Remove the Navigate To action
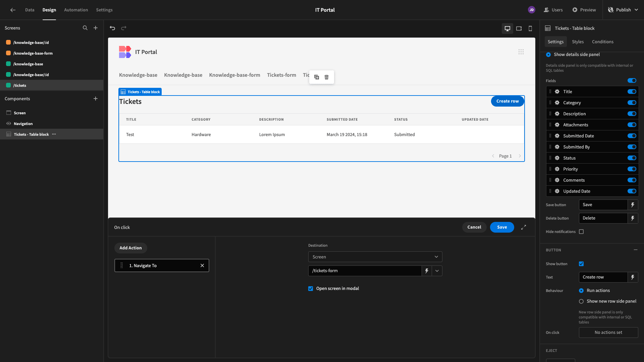The image size is (644, 362). pyautogui.click(x=202, y=266)
